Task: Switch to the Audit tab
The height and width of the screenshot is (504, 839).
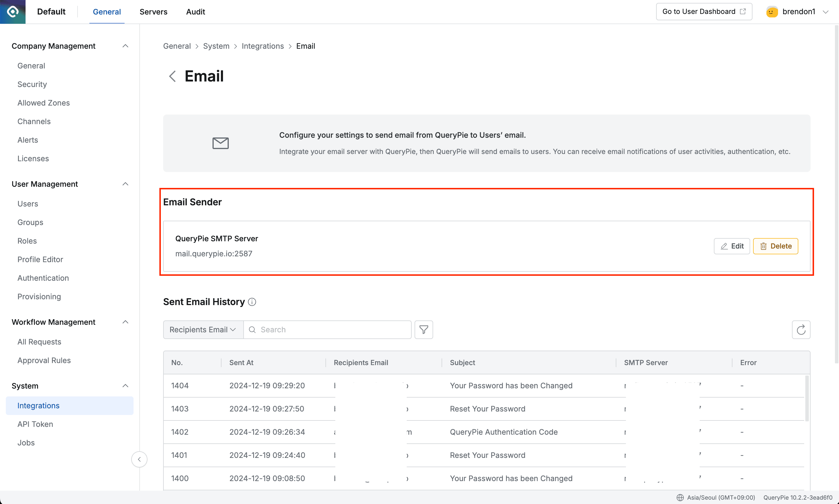Action: 195,12
